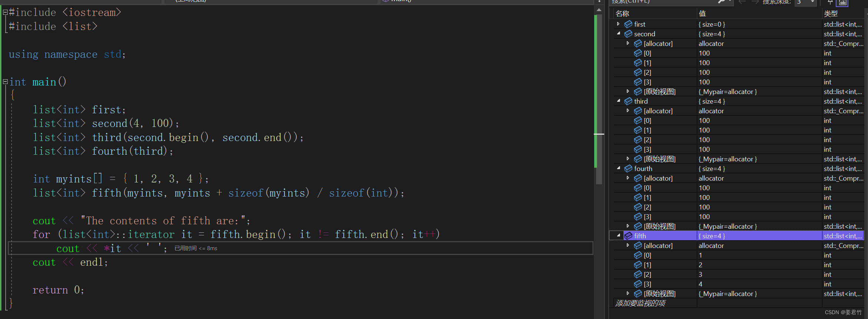Expand the 'first' variable in watch
868x319 pixels.
618,24
